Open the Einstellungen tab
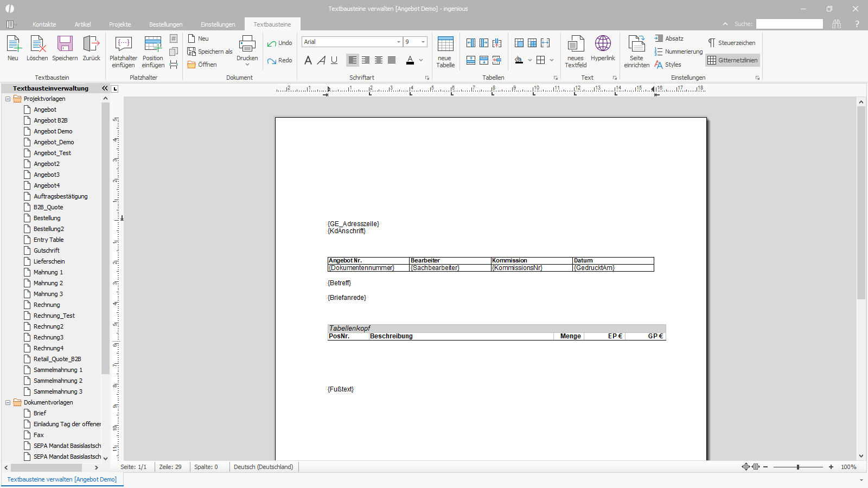Screen dimensions: 868x488 click(x=218, y=24)
